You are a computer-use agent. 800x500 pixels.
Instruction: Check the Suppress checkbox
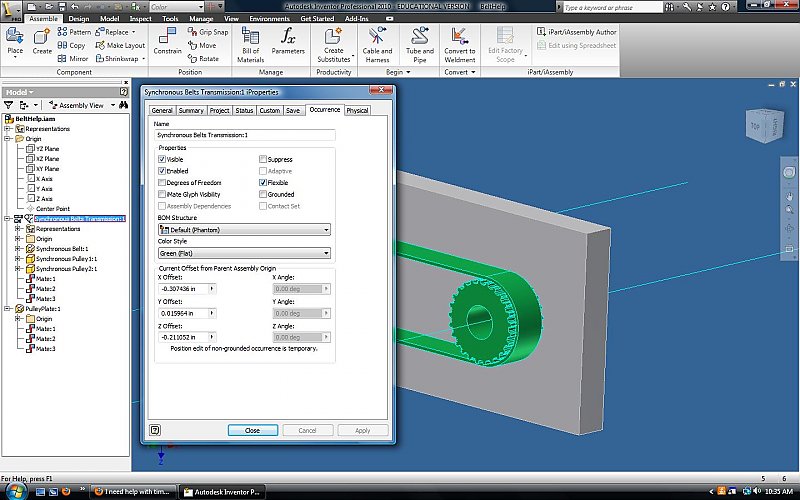tap(263, 159)
